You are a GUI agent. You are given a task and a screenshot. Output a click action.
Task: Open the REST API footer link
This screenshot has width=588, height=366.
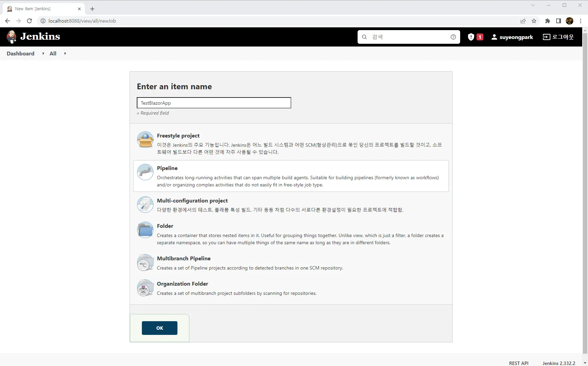519,363
